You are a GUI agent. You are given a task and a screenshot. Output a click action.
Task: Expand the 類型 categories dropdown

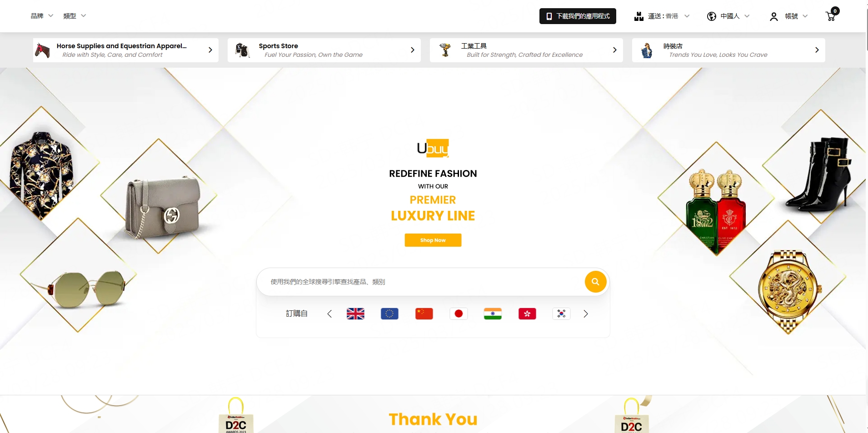pyautogui.click(x=75, y=16)
